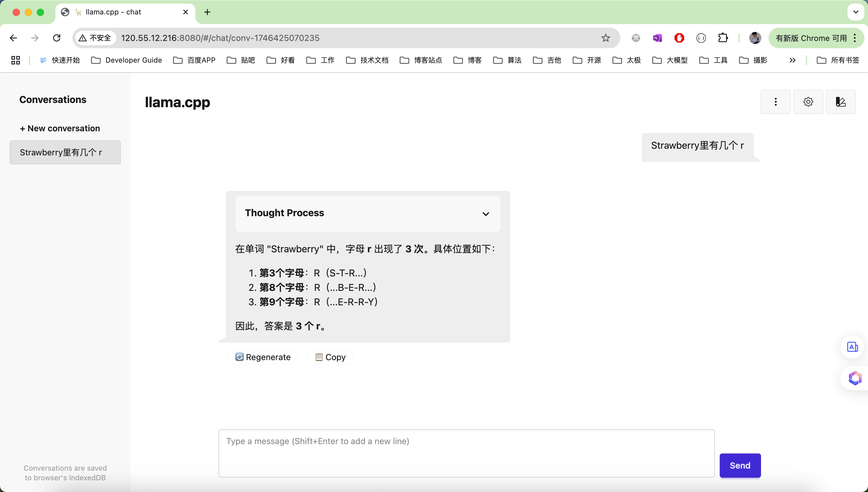Image resolution: width=868 pixels, height=492 pixels.
Task: Open the theme selector icon
Action: coord(841,102)
